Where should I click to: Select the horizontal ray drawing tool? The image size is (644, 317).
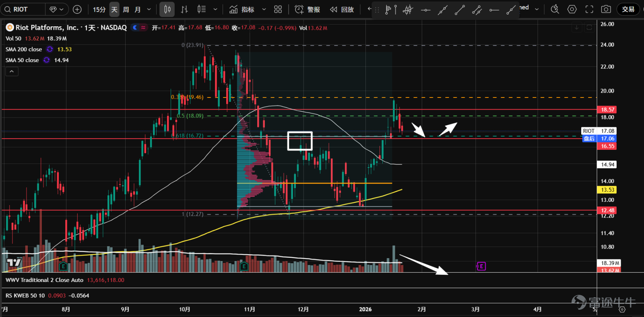click(x=494, y=10)
